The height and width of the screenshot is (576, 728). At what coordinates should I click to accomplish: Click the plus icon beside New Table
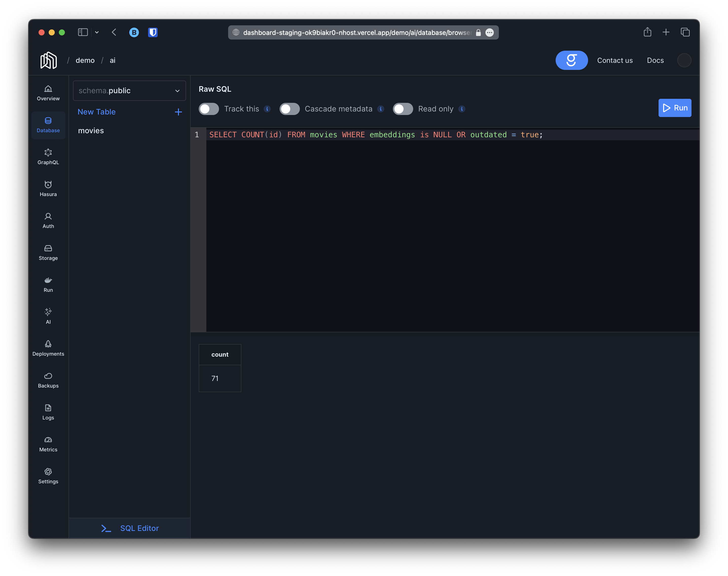point(178,112)
